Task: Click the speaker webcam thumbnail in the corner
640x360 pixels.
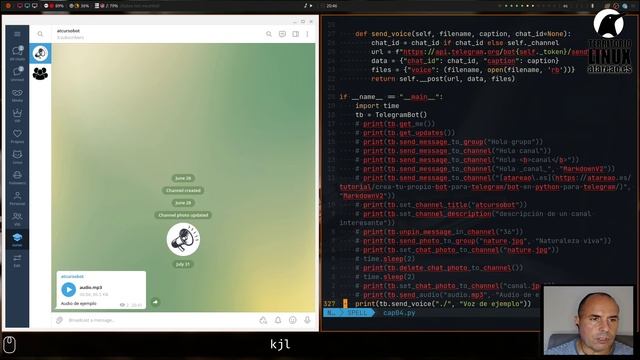Action: [x=589, y=320]
